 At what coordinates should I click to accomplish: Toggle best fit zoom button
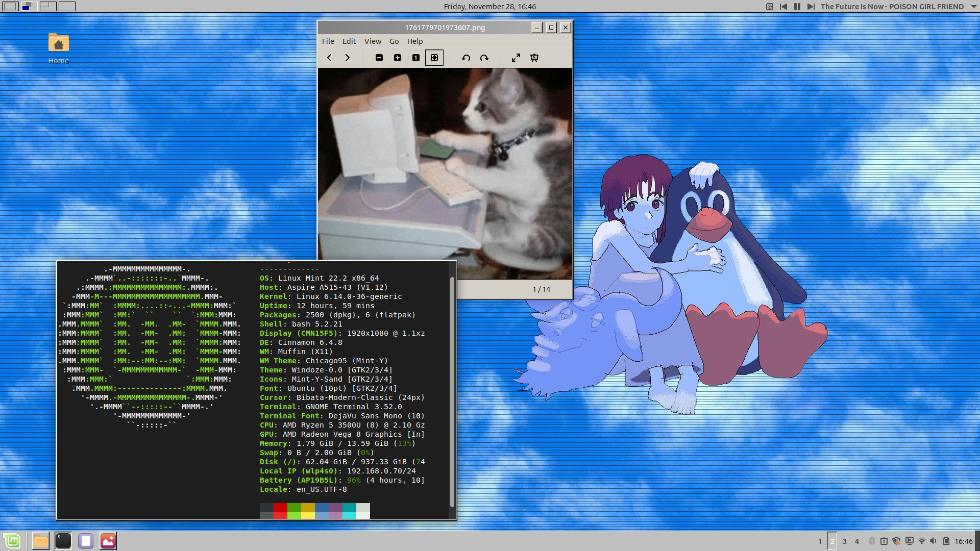pos(434,58)
